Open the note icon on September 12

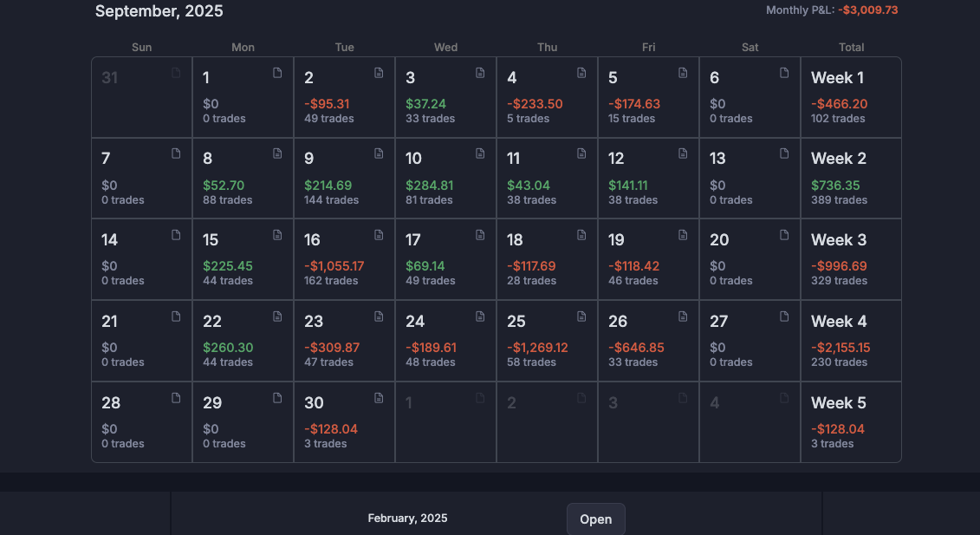(x=683, y=153)
